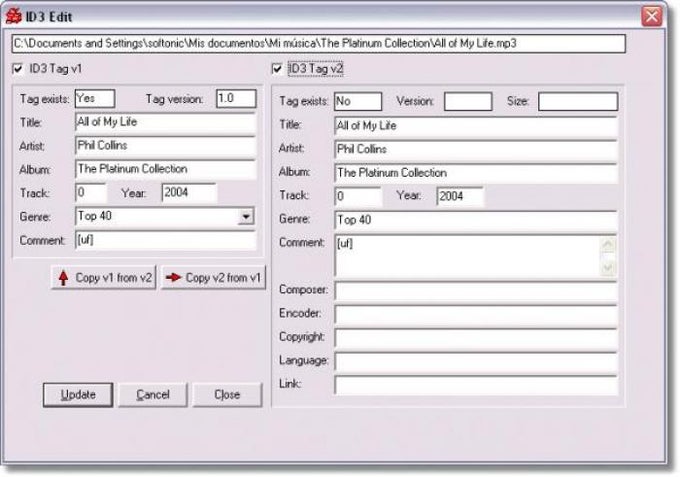
Task: Click the Cancel button
Action: pyautogui.click(x=153, y=395)
